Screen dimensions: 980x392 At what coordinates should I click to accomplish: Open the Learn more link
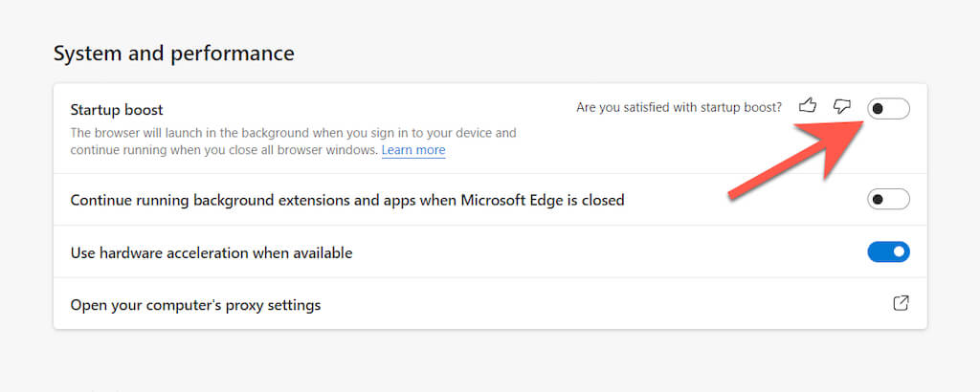413,150
